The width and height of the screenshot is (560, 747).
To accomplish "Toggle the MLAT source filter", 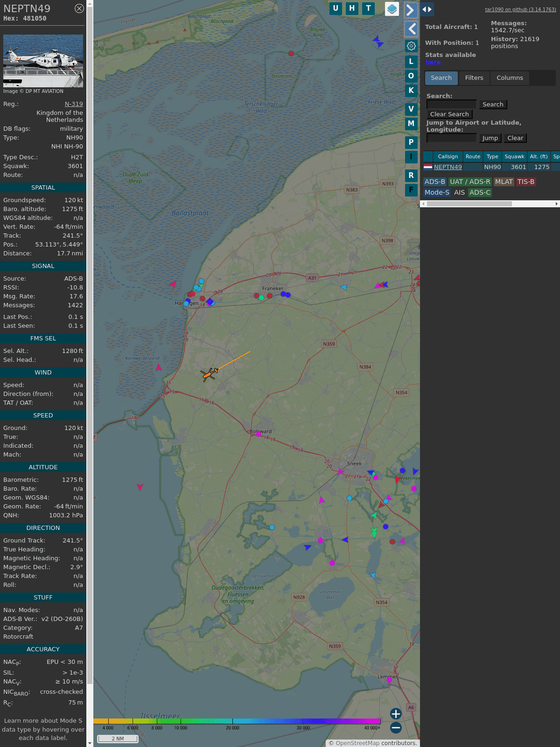I will coord(504,182).
